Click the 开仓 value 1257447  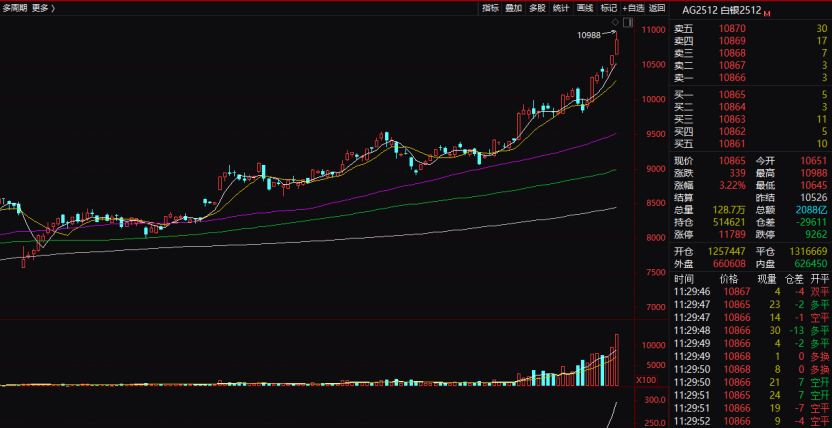click(x=727, y=251)
